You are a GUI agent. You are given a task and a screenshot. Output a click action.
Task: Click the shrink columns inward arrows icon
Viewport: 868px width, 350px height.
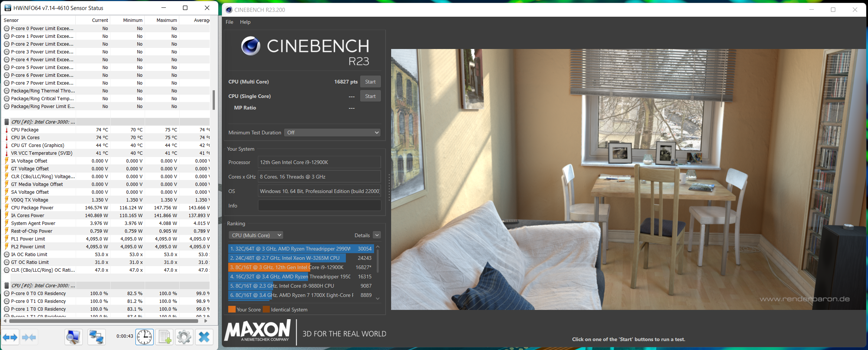[29, 337]
